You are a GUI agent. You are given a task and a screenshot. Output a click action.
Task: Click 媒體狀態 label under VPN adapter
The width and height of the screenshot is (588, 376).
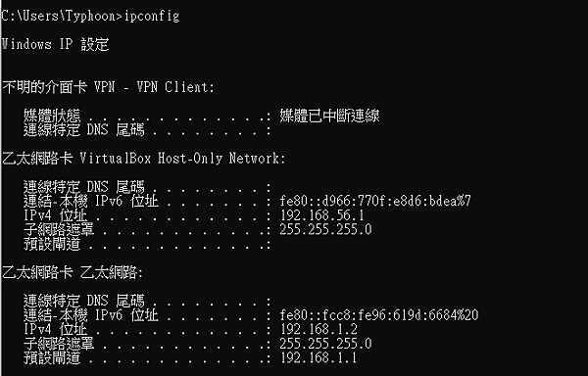(x=52, y=116)
